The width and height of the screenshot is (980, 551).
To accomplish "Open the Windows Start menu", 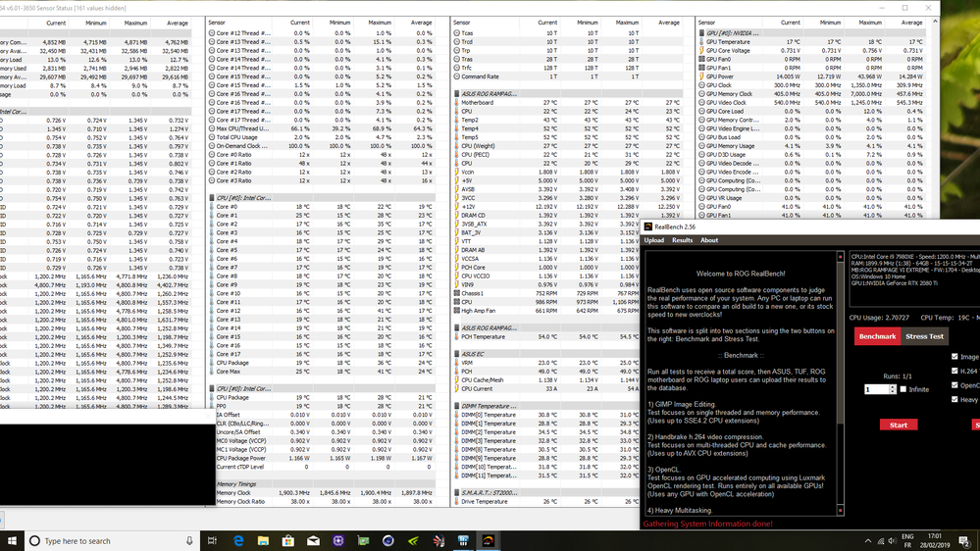I will [12, 541].
